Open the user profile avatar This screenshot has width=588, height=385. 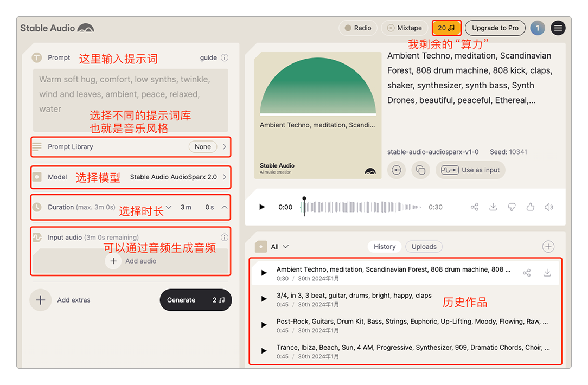(x=538, y=28)
